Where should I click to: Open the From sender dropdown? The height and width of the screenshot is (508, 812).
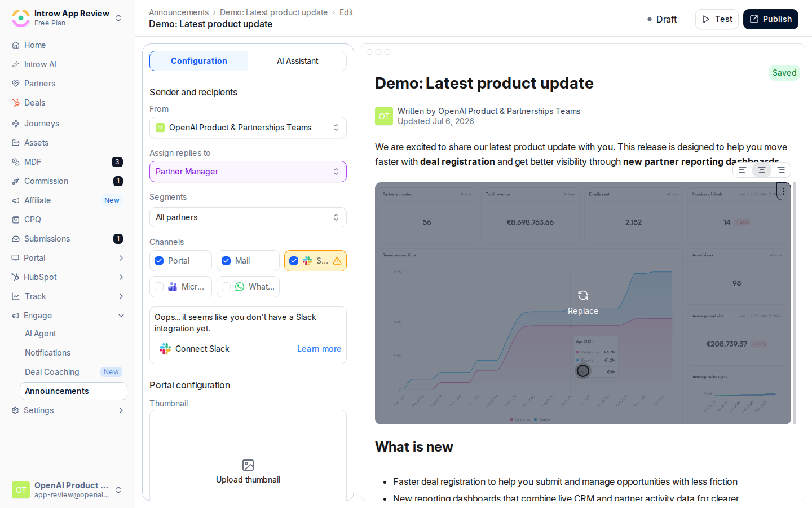coord(248,128)
